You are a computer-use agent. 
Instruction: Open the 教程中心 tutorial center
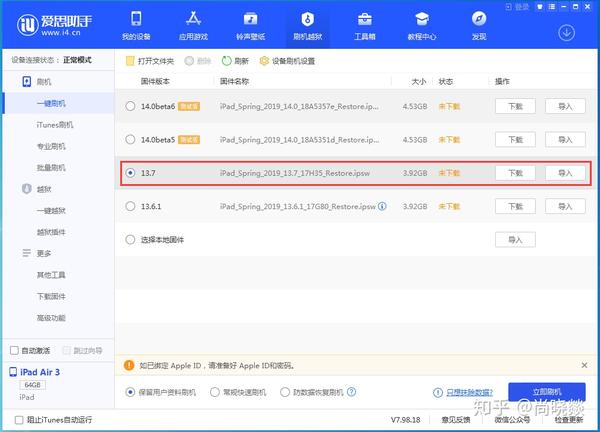pyautogui.click(x=422, y=26)
